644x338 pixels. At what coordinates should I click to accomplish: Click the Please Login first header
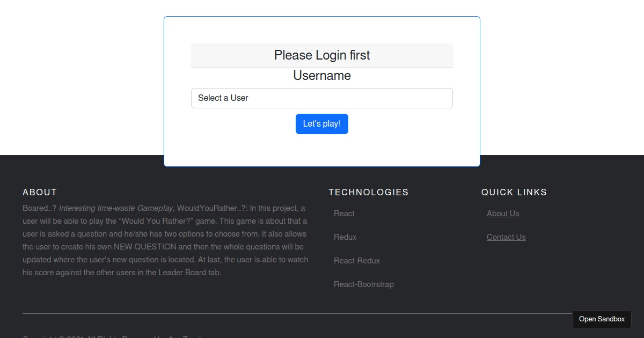322,55
